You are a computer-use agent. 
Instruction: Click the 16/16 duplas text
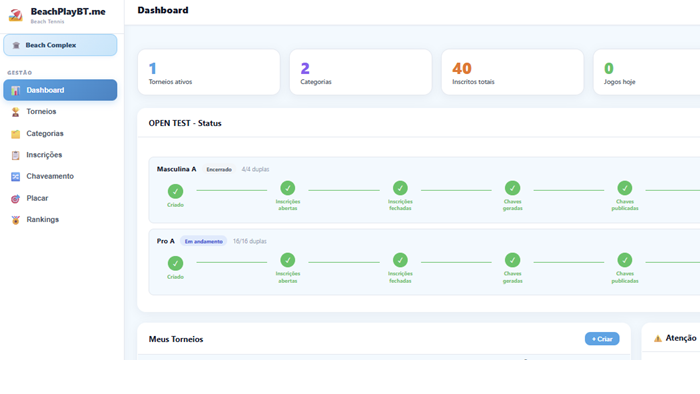pyautogui.click(x=250, y=241)
